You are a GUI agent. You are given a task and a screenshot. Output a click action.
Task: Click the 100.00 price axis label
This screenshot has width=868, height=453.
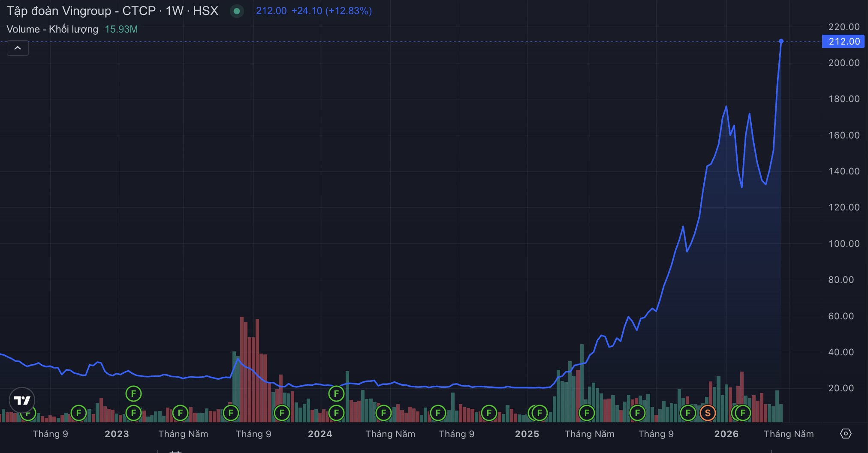844,244
